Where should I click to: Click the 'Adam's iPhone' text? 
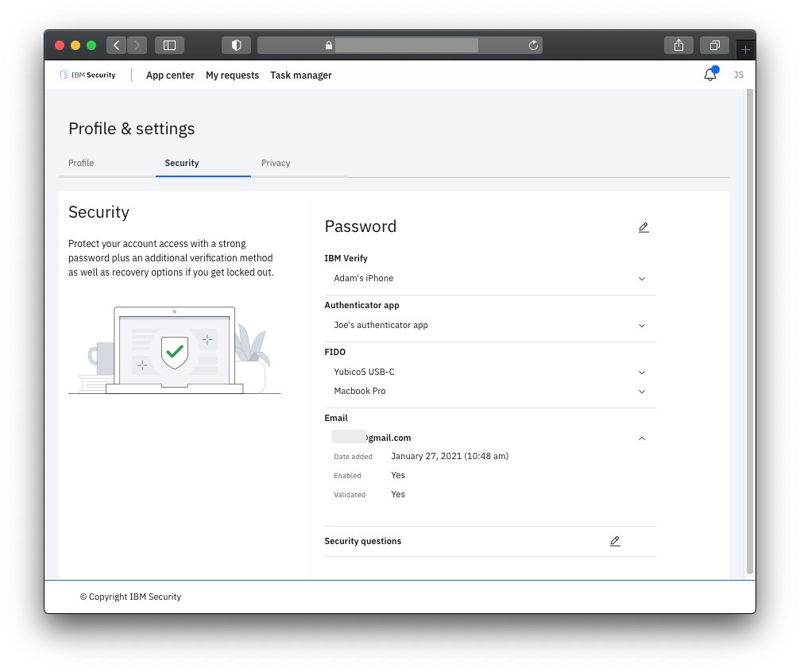coord(363,278)
